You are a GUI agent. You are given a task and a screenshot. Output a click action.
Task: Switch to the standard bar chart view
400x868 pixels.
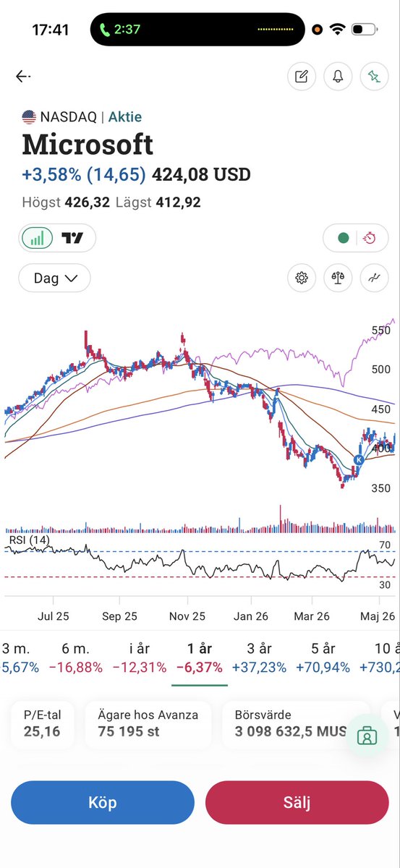(38, 238)
